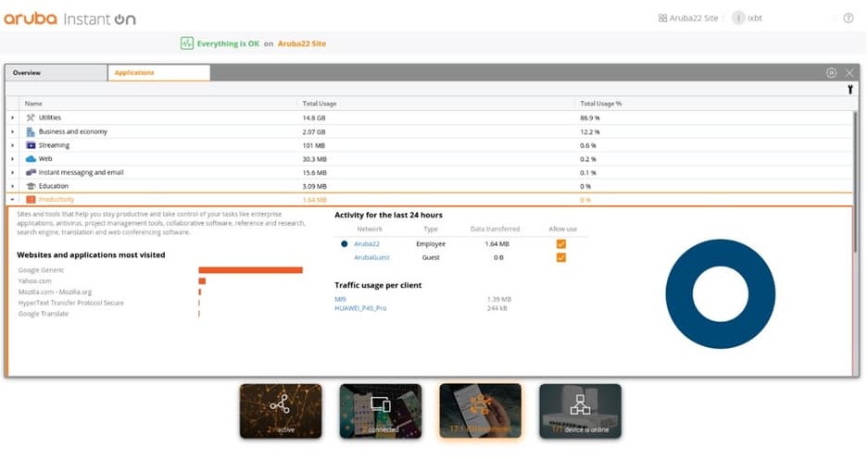The height and width of the screenshot is (459, 868).
Task: Click the Employee network type cell
Action: (430, 244)
